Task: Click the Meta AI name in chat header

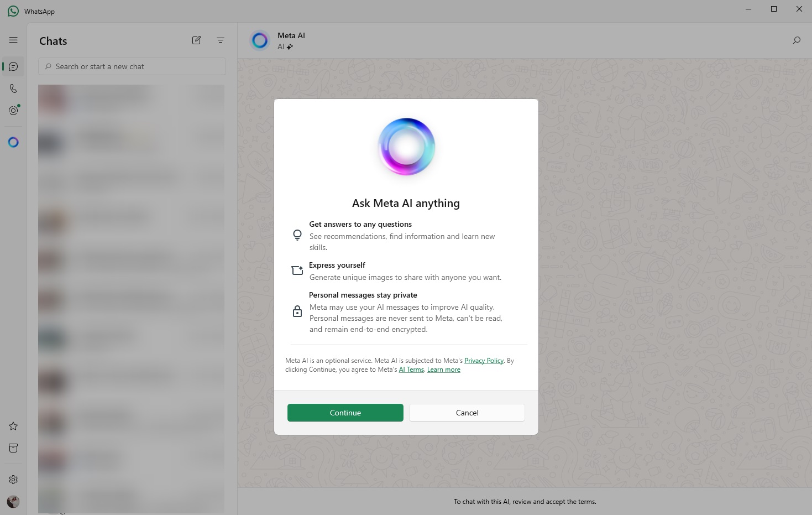Action: coord(291,35)
